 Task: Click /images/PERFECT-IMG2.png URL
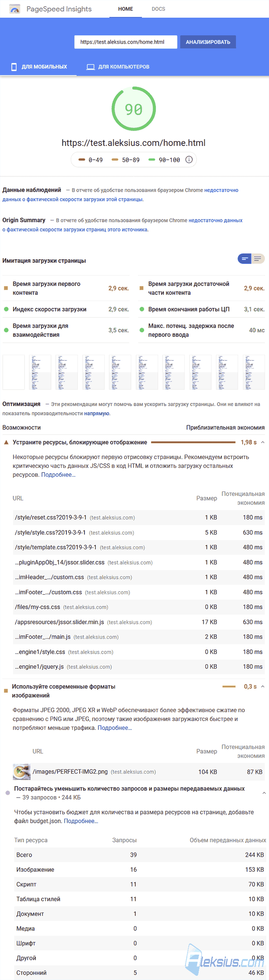pyautogui.click(x=70, y=771)
